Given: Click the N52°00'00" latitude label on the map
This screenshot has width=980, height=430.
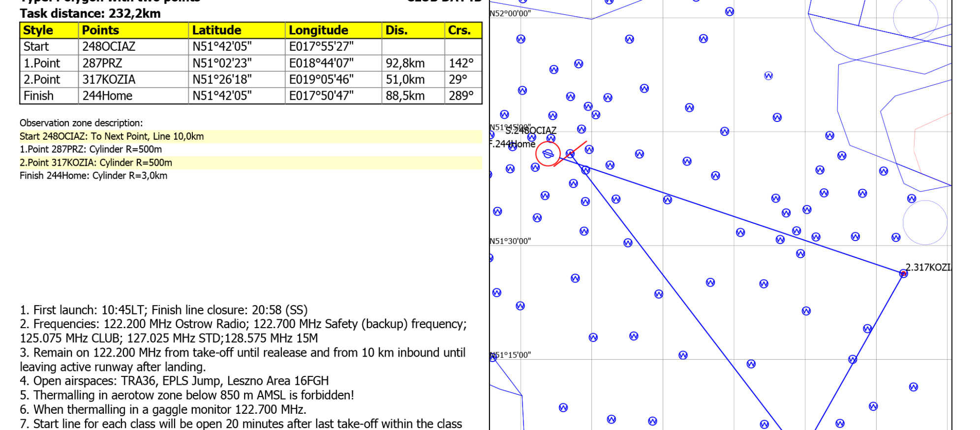Looking at the screenshot, I should pyautogui.click(x=511, y=13).
